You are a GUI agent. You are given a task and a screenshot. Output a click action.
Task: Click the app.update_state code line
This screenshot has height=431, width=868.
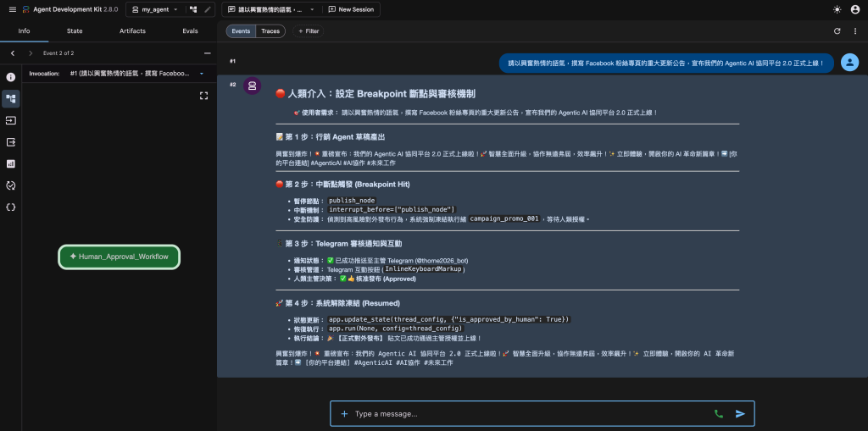[x=448, y=319]
